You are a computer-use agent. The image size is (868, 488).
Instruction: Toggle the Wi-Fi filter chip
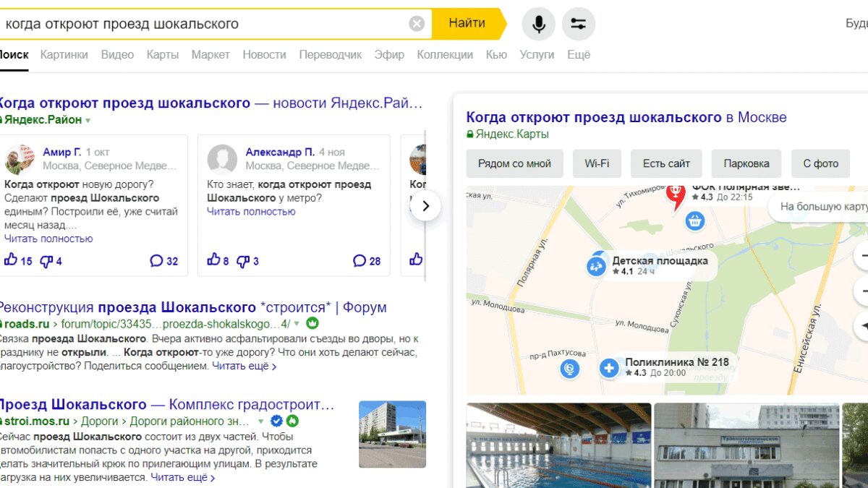click(x=597, y=163)
